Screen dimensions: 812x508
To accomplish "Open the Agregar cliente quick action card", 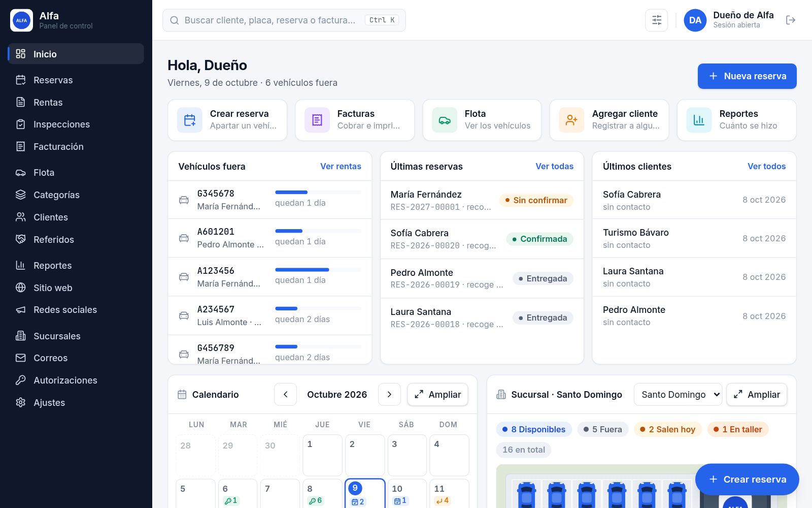I will click(x=610, y=120).
